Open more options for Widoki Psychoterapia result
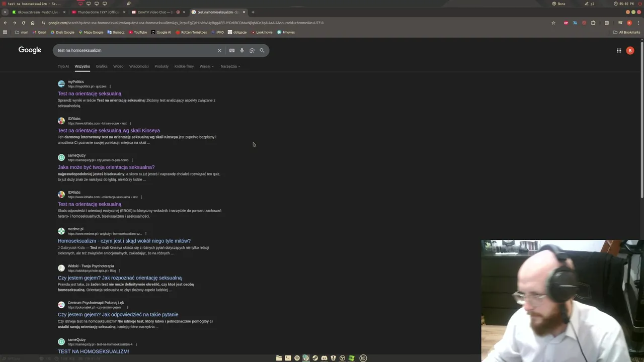The image size is (644, 362). tap(119, 270)
